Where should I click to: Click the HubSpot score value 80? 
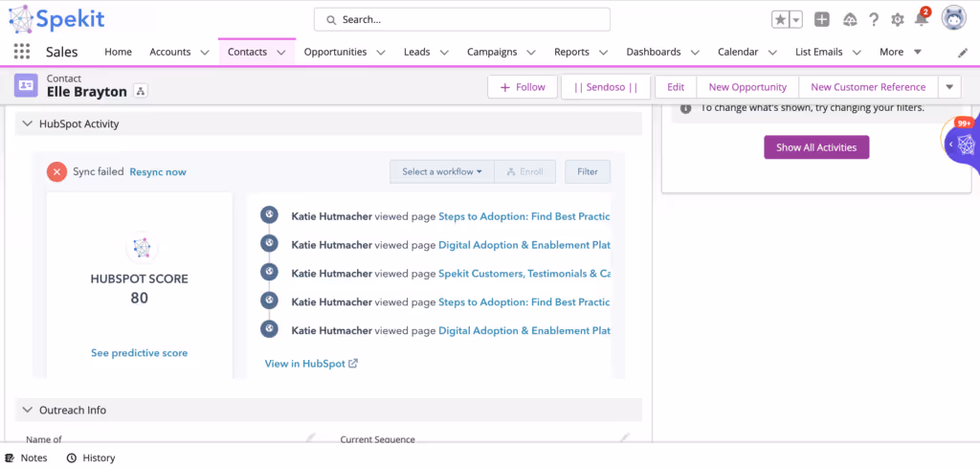pos(140,298)
